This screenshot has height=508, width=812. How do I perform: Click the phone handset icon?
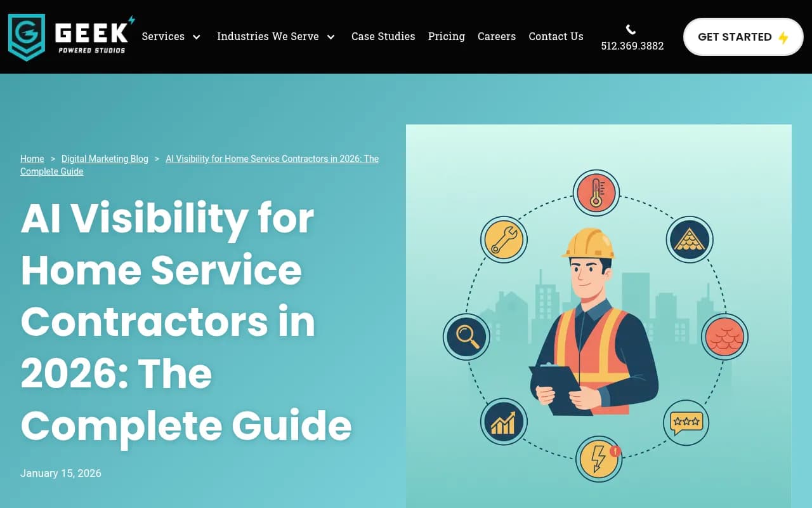[631, 29]
